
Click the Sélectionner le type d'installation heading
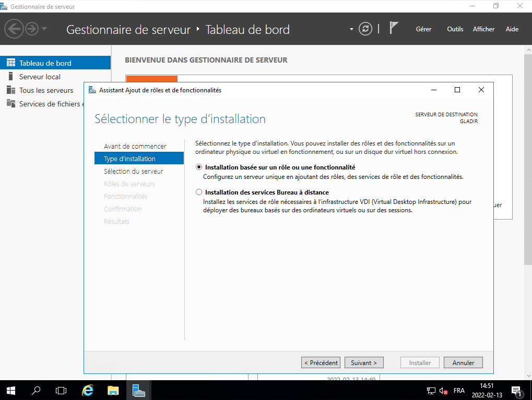pos(180,119)
